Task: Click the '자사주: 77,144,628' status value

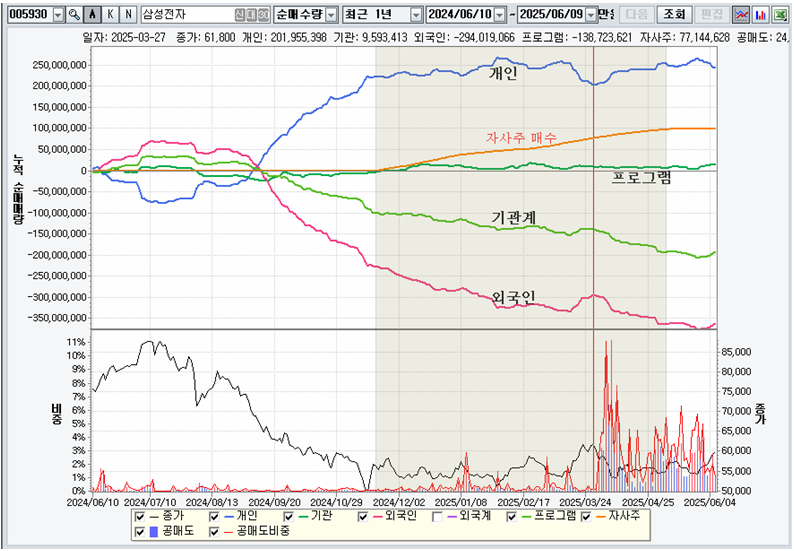Action: [685, 37]
